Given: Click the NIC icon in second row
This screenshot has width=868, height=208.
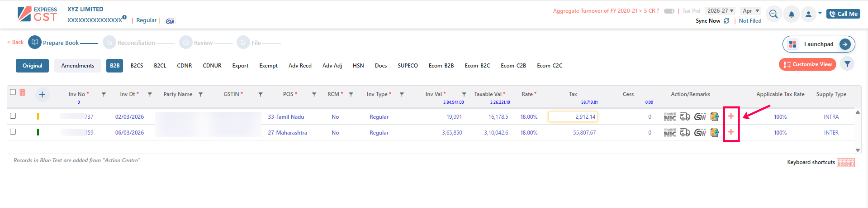Looking at the screenshot, I should point(670,132).
